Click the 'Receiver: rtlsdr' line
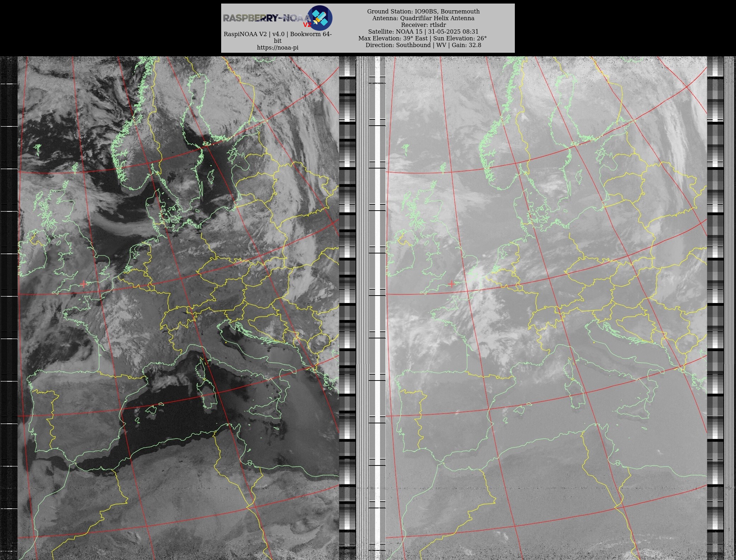 (x=423, y=25)
